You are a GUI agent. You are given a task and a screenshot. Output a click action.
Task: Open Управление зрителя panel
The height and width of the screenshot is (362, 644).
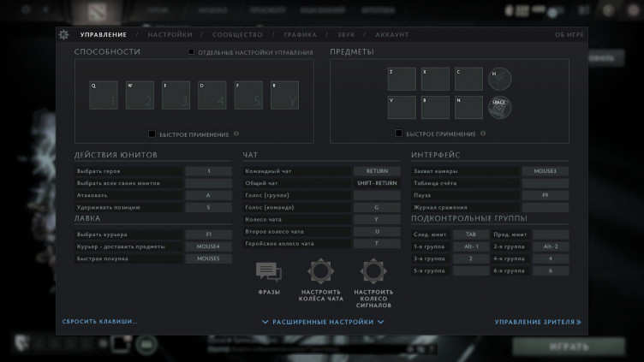point(538,323)
